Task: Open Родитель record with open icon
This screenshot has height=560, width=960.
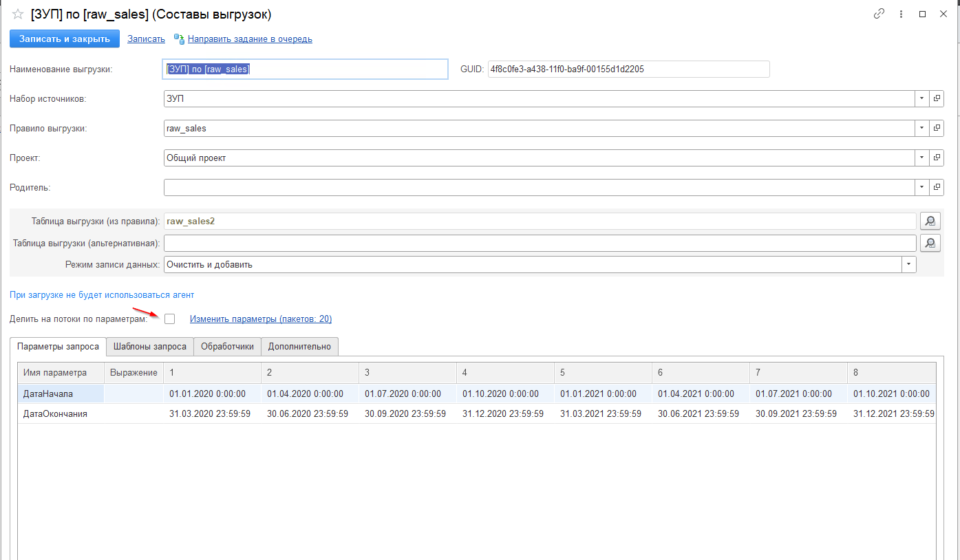Action: pyautogui.click(x=937, y=188)
